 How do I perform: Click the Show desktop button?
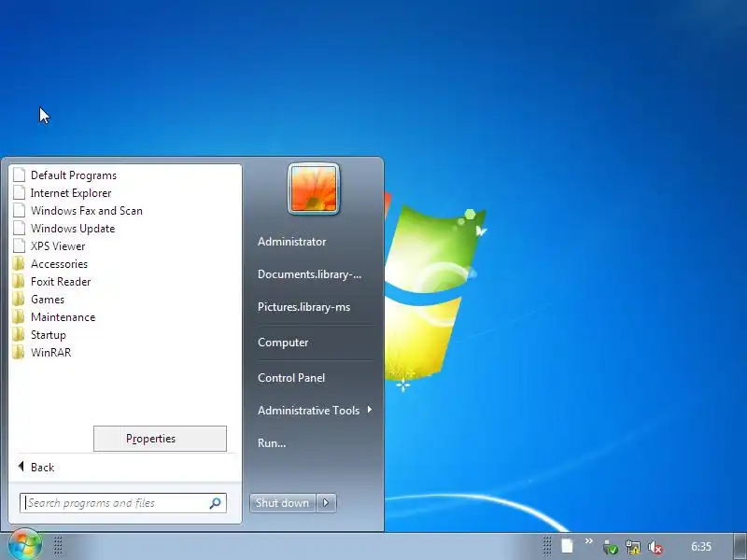pos(740,547)
